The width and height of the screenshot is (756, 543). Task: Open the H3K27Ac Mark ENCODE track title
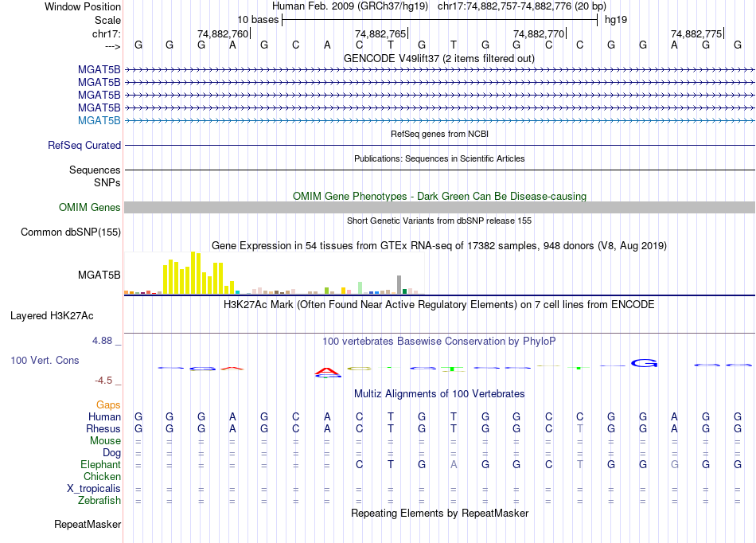(439, 305)
